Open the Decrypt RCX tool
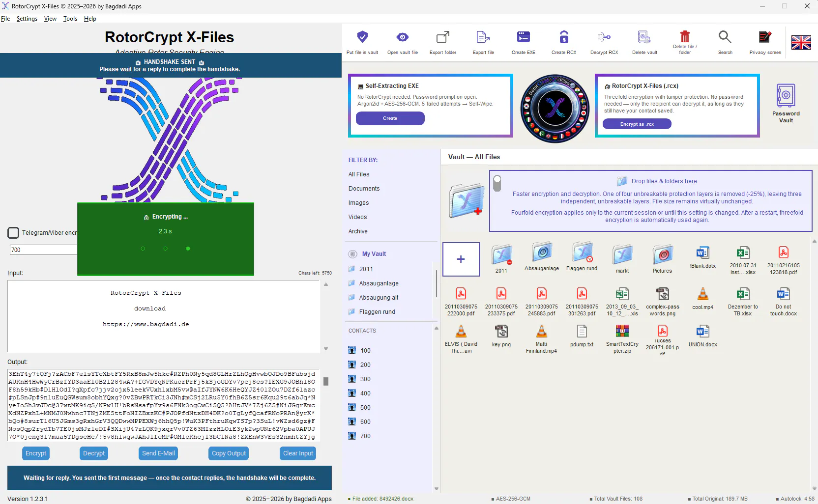This screenshot has height=504, width=818. tap(604, 37)
